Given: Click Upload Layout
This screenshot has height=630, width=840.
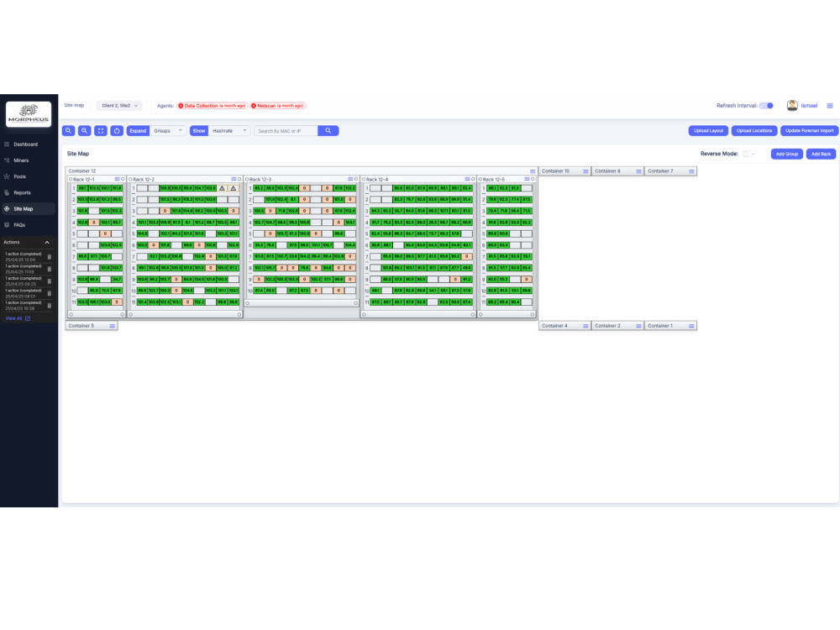Looking at the screenshot, I should (708, 131).
